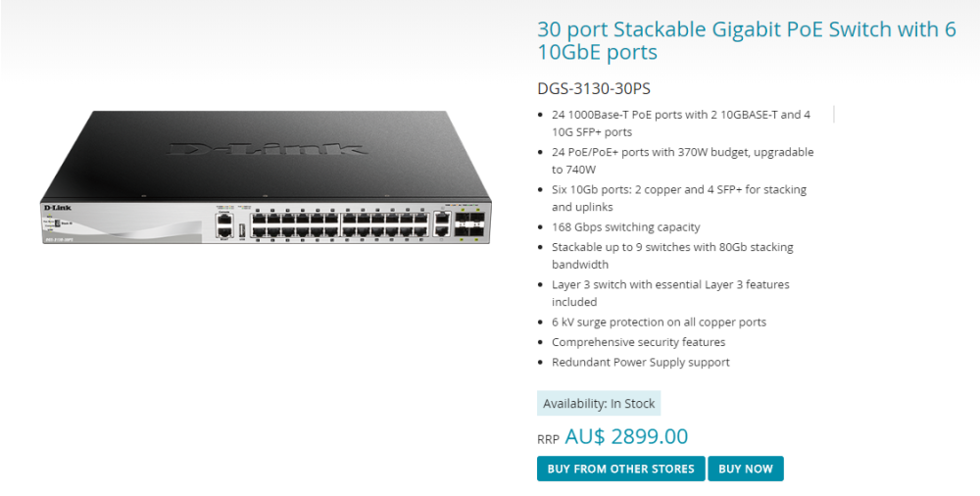This screenshot has width=980, height=496.
Task: Click the D-Link logo on the switch front panel
Action: point(58,208)
